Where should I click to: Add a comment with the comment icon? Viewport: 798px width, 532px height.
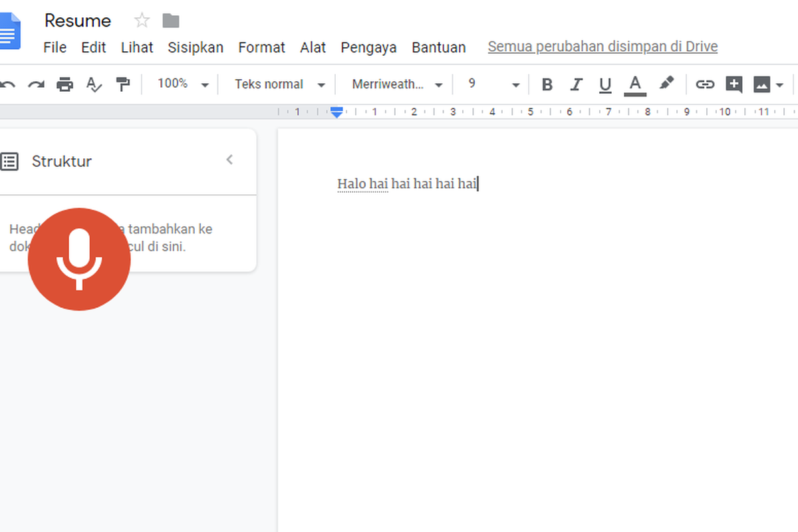click(733, 84)
